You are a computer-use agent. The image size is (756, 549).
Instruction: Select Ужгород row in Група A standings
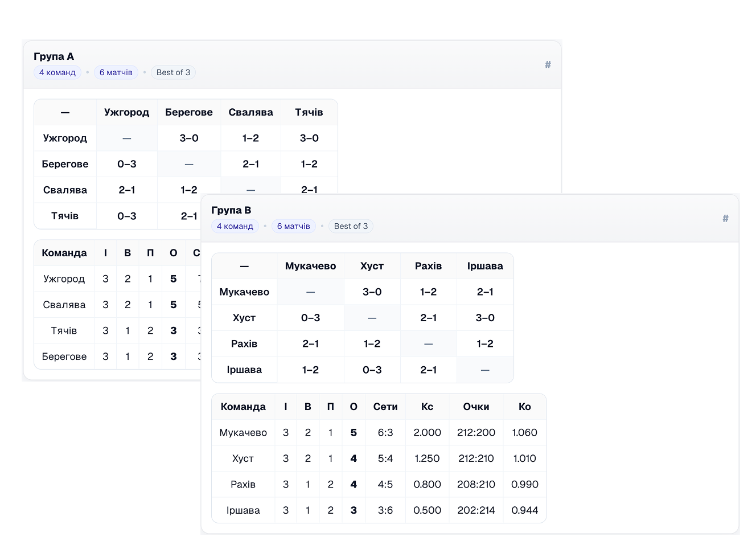pyautogui.click(x=64, y=279)
